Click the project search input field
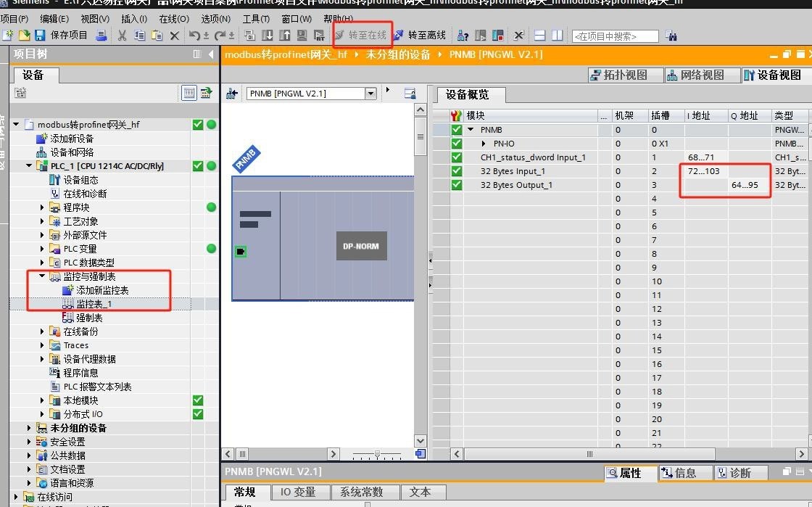Image resolution: width=812 pixels, height=507 pixels. tap(615, 36)
